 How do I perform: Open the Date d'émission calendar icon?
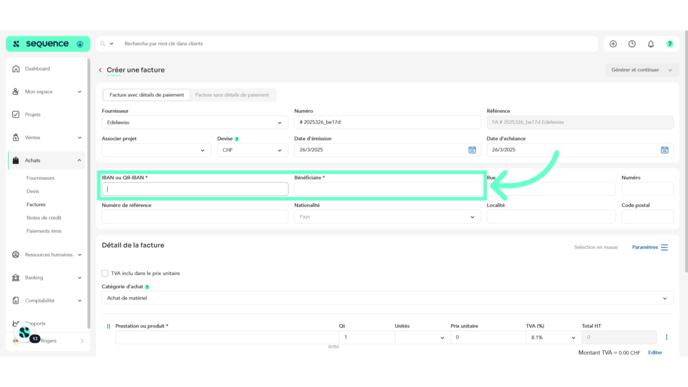[x=472, y=150]
